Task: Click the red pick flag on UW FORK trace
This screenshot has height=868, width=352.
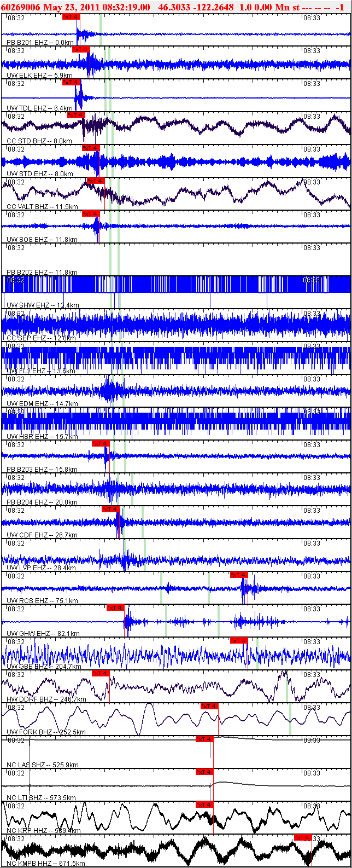Action: coord(209,706)
